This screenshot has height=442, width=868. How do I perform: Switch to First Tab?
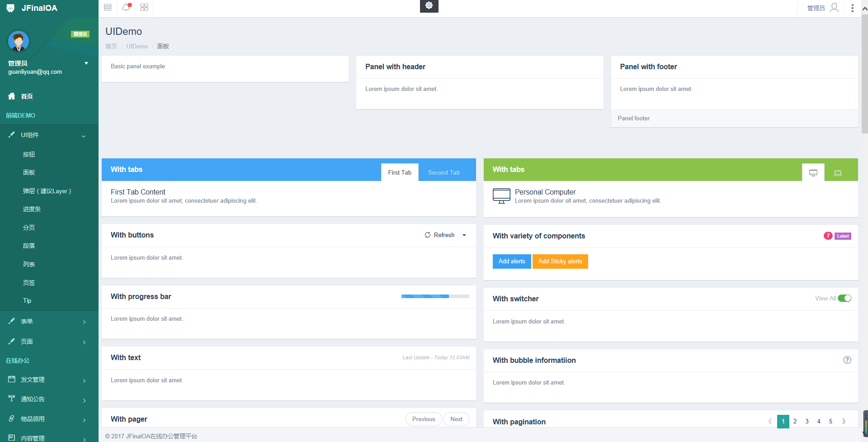[400, 172]
